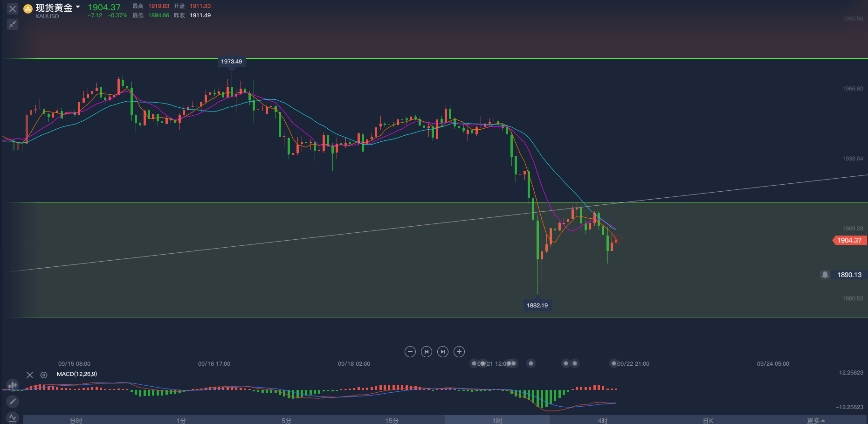Viewport: 868px width, 424px height.
Task: Remove the MACD indicator panel
Action: (x=30, y=375)
